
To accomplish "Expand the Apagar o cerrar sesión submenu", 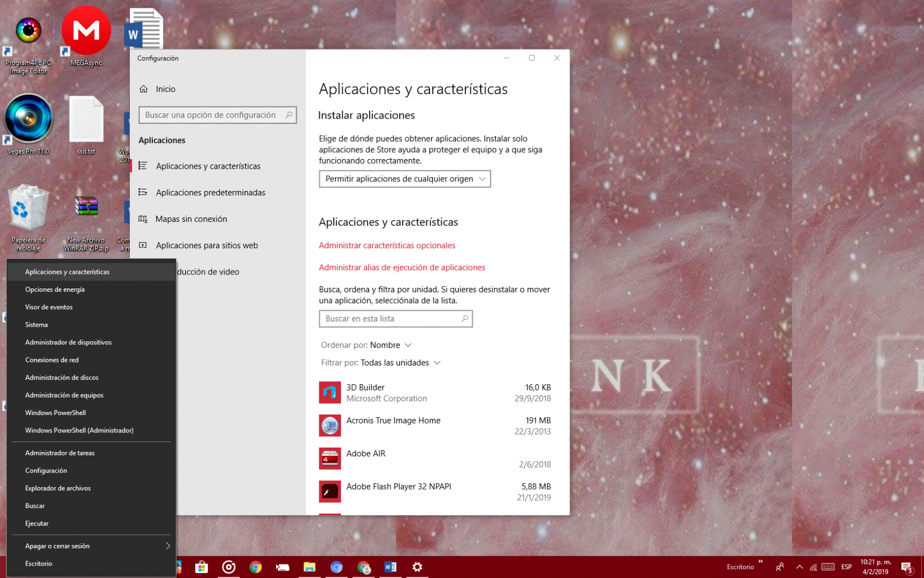I will click(x=91, y=546).
